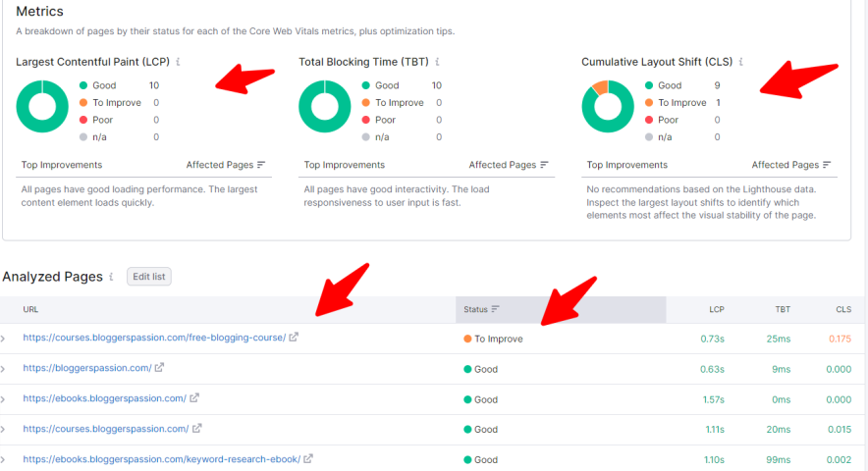Click info icon beside Cumulative Layout Shift
Viewport: 868px width, 471px height.
point(741,62)
